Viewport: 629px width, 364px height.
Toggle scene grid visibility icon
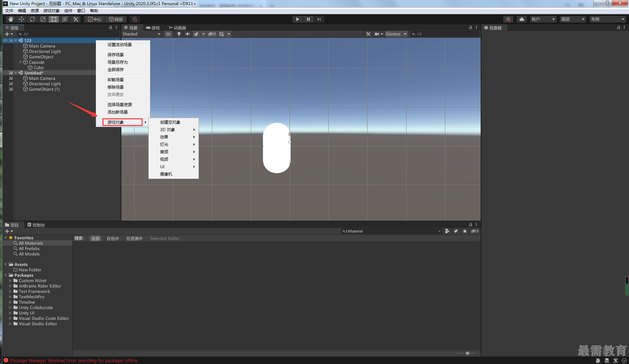pos(221,34)
